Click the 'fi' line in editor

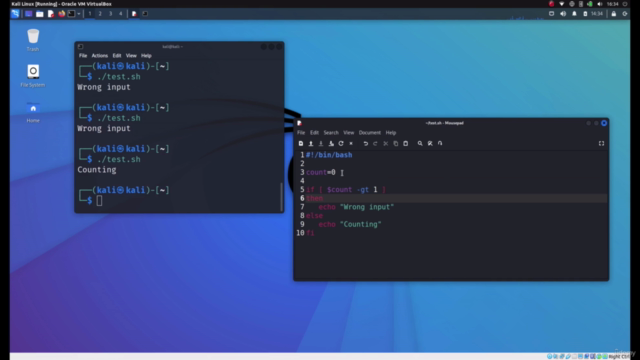pyautogui.click(x=310, y=233)
